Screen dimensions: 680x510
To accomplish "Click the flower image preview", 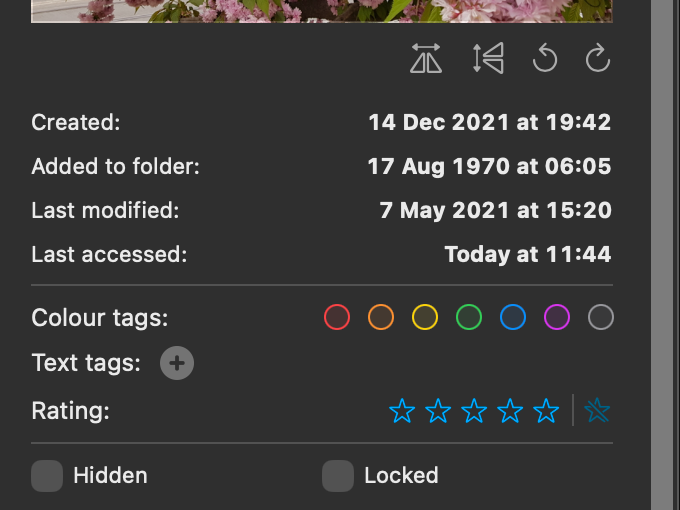I will click(320, 10).
